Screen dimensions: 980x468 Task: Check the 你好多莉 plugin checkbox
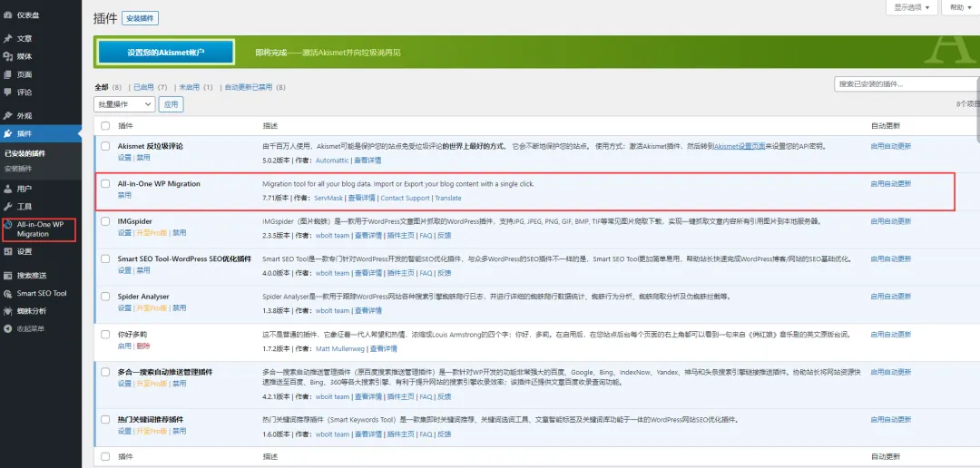click(105, 335)
